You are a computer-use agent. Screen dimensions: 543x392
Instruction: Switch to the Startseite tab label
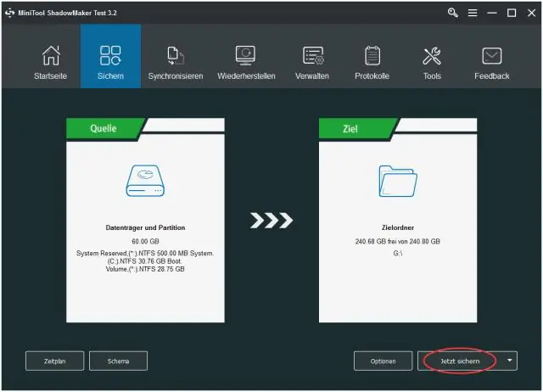click(x=51, y=76)
